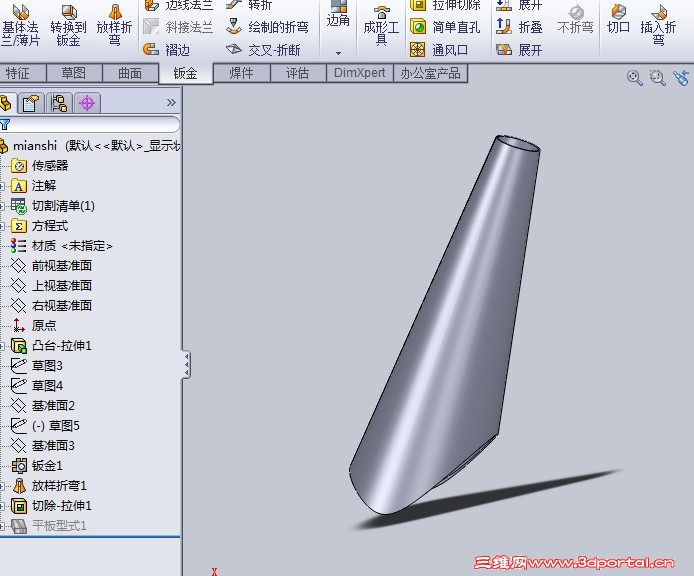
Task: Select Sketch3 (草图3) in tree
Action: [x=37, y=366]
